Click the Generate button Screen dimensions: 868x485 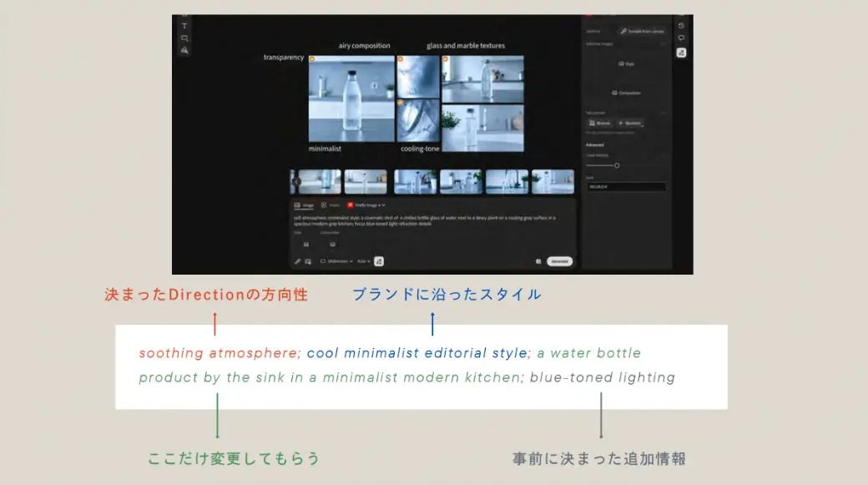560,261
